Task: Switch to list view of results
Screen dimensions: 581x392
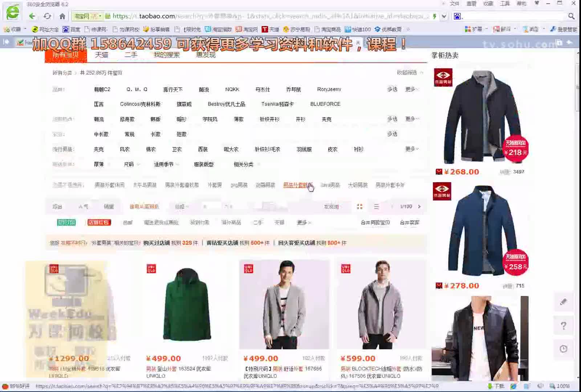Action: (376, 207)
